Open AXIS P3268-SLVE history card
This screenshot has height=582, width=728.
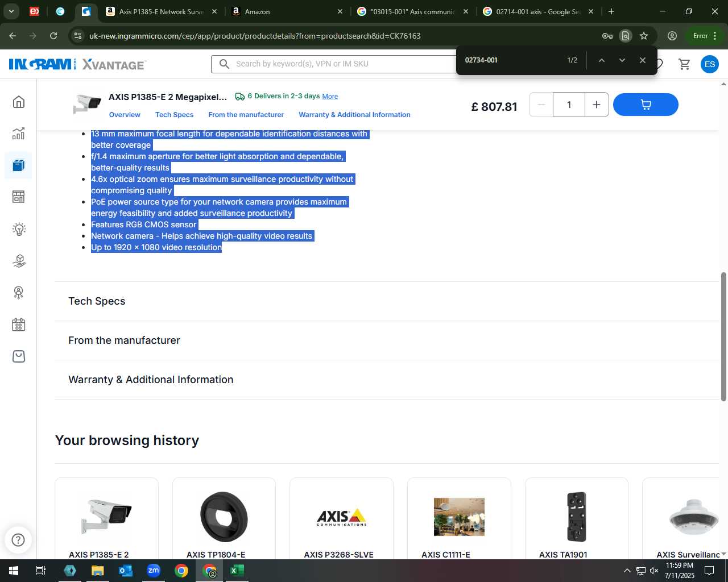tap(341, 518)
